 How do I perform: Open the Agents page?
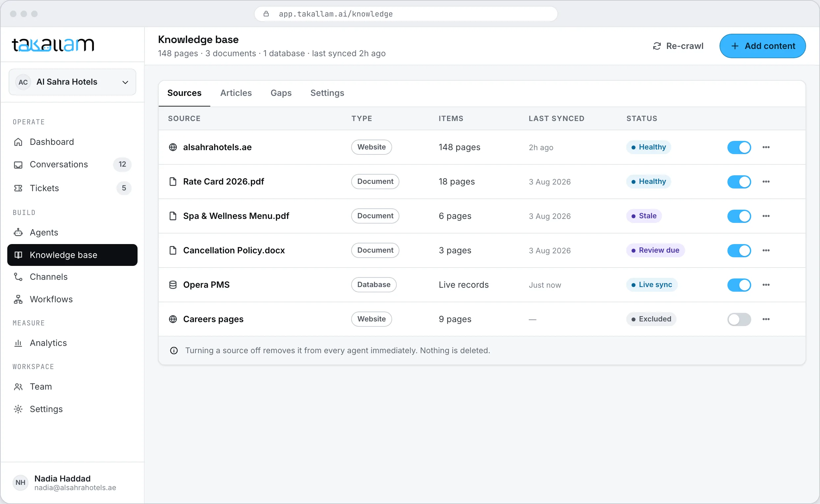[72, 232]
